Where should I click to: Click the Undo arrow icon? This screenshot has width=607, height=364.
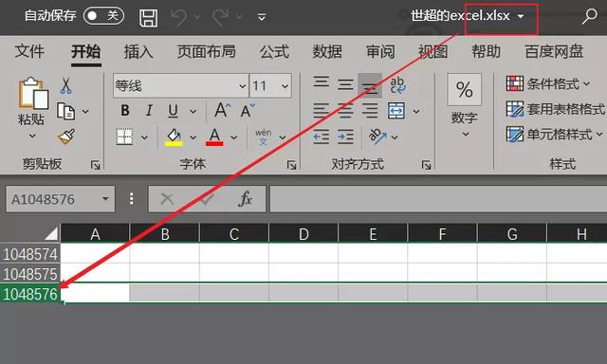tap(179, 17)
